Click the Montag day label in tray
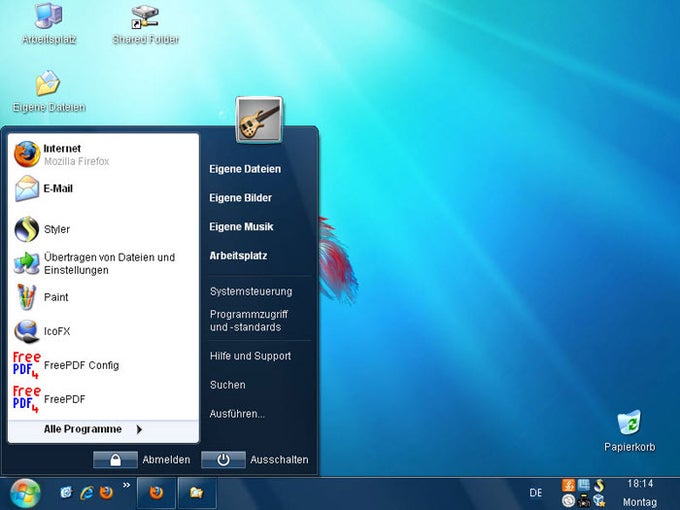Image resolution: width=680 pixels, height=510 pixels. click(640, 502)
